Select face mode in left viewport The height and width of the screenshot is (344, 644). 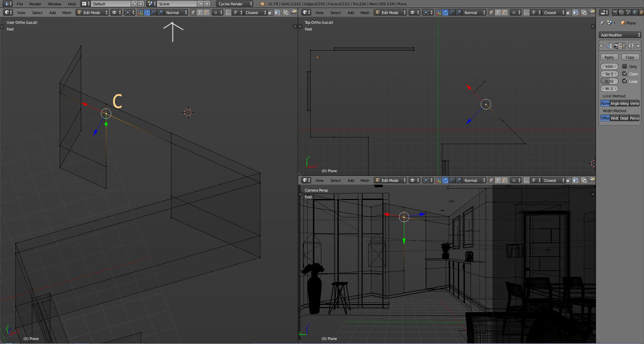click(x=207, y=12)
